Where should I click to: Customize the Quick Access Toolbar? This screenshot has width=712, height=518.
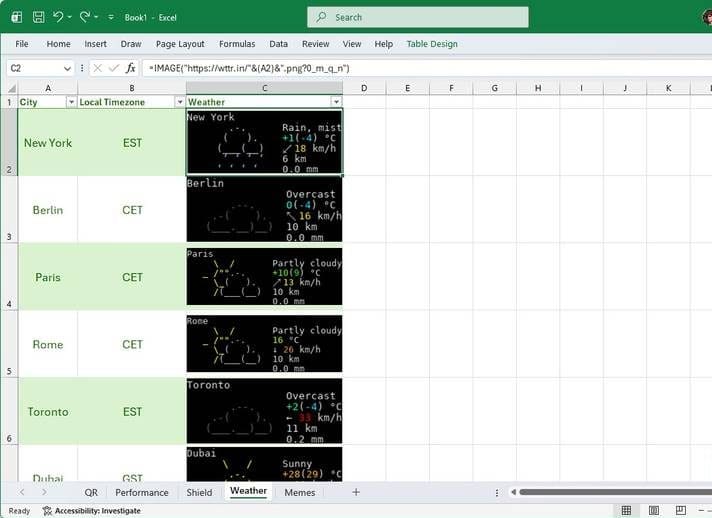click(111, 17)
